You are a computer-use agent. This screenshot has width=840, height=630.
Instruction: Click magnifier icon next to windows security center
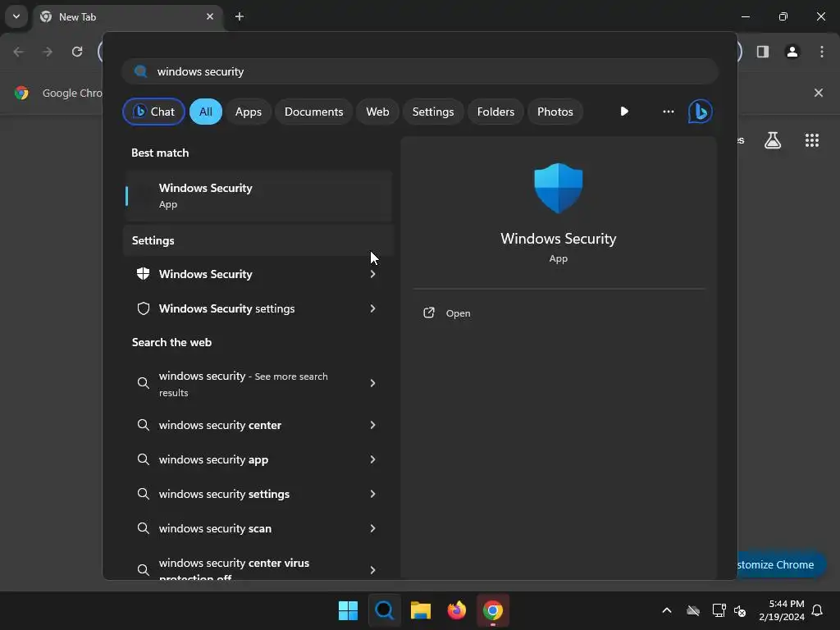coord(143,425)
